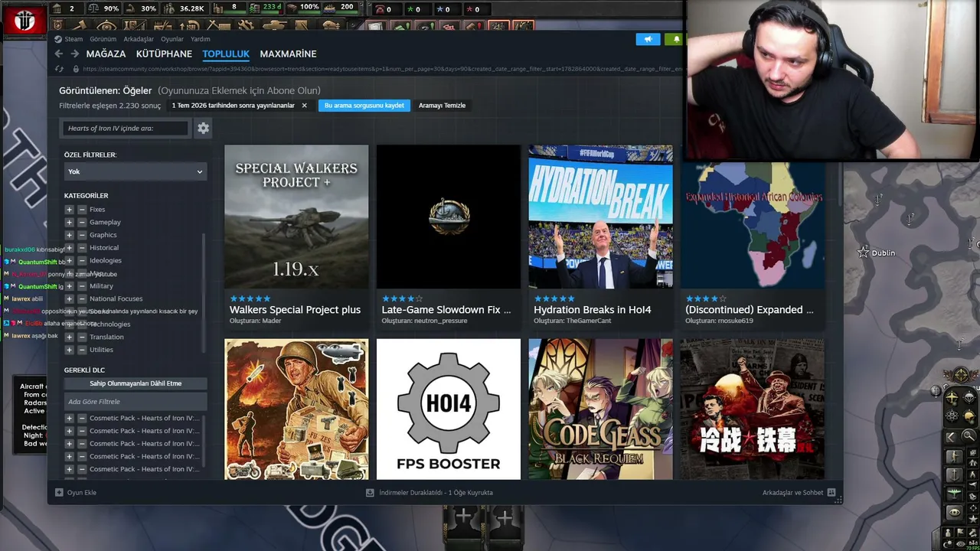
Task: Switch to the KÜTÜPHANE tab
Action: coord(164,54)
